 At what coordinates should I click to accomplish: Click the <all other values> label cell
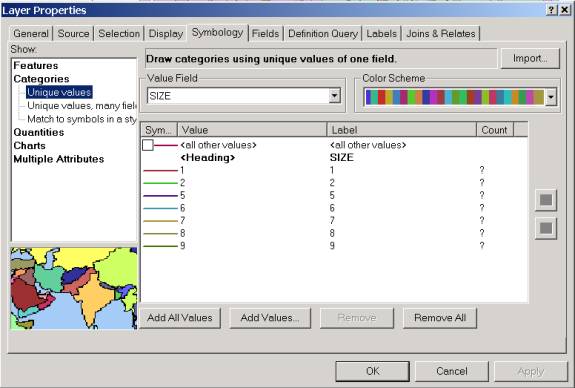pyautogui.click(x=368, y=145)
